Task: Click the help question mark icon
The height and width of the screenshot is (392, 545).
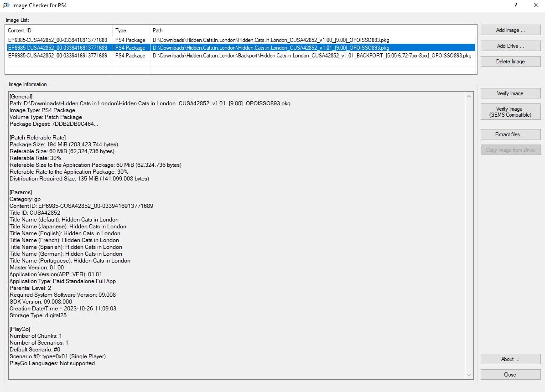Action: click(x=516, y=5)
